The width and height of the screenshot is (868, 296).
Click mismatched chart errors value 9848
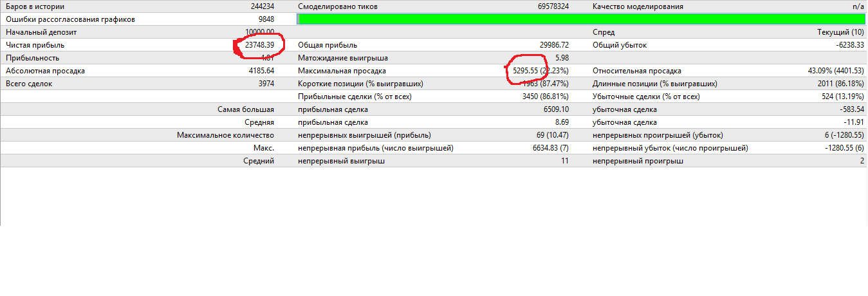tap(266, 19)
